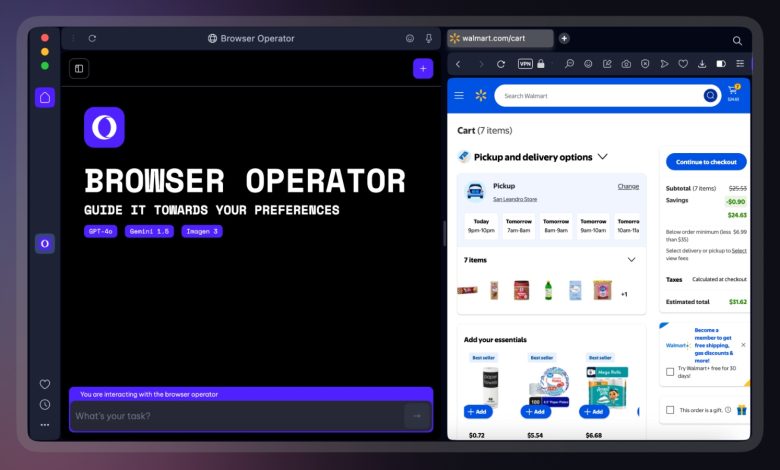Viewport: 780px width, 470px height.
Task: Click the blue search button in the Walmart search bar
Action: coord(710,95)
